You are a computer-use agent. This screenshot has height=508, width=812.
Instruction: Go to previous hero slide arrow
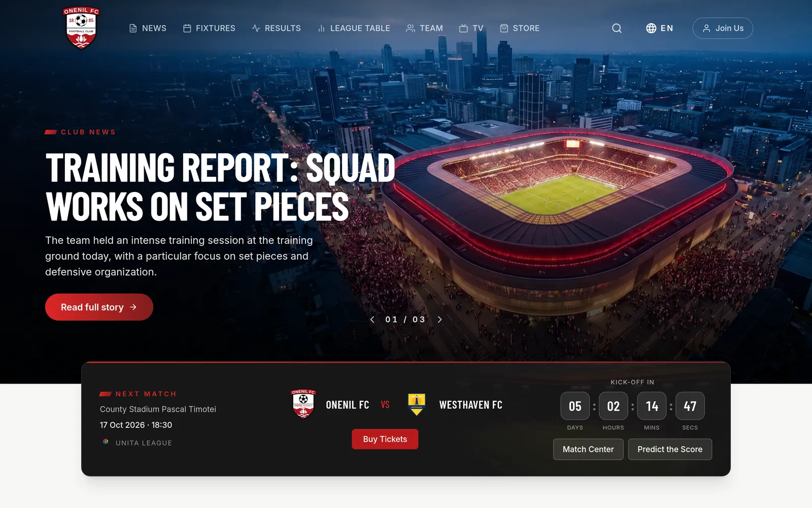[372, 320]
